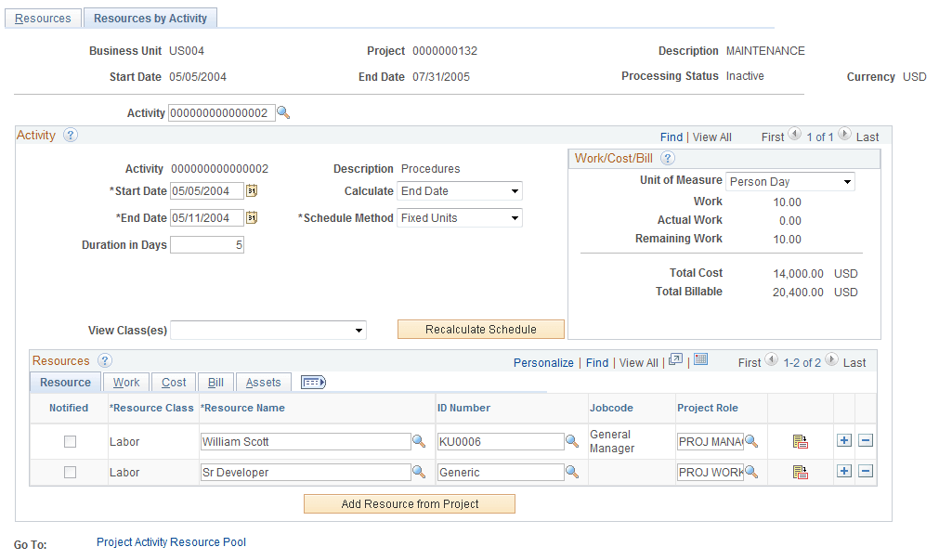Open the Project Activity Resource Pool link
Viewport: 939px width, 560px height.
(x=171, y=541)
